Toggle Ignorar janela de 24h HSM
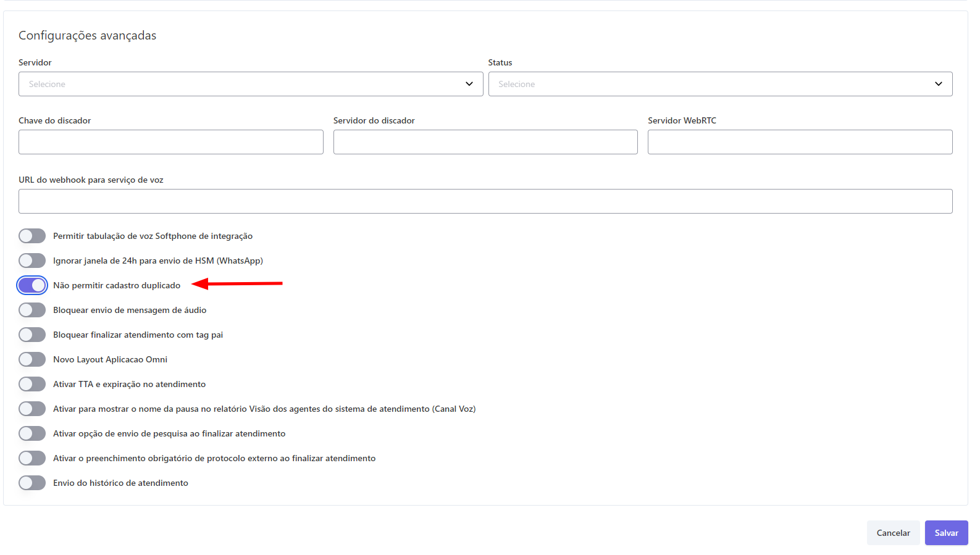The image size is (980, 555). coord(32,261)
